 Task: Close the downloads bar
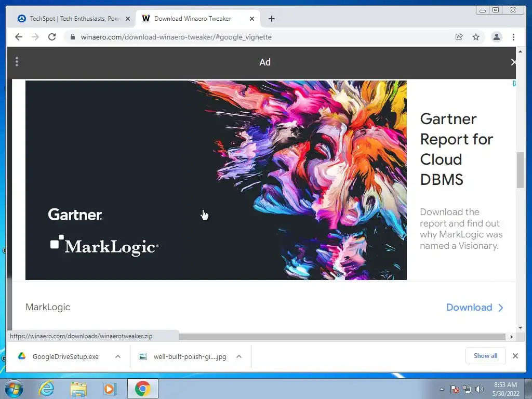pos(515,355)
